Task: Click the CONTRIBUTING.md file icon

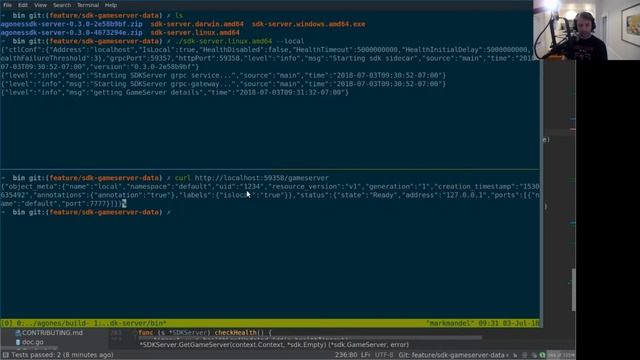Action: point(18,333)
